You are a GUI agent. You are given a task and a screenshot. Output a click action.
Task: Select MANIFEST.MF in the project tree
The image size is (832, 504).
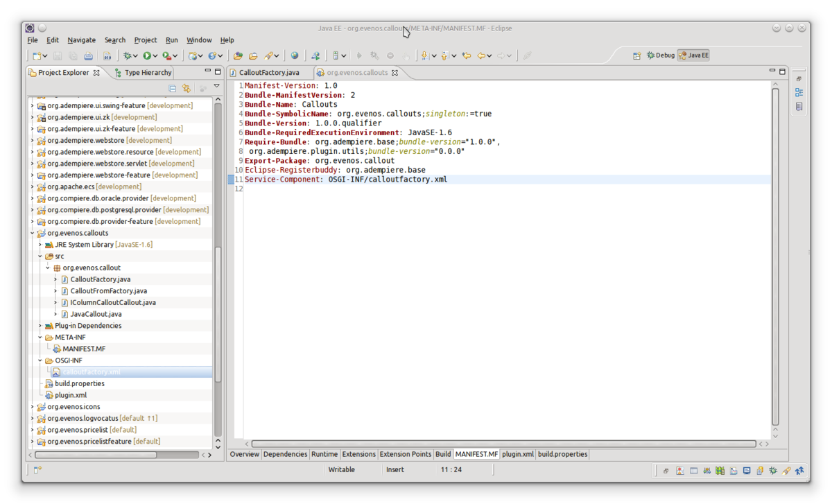pyautogui.click(x=84, y=349)
